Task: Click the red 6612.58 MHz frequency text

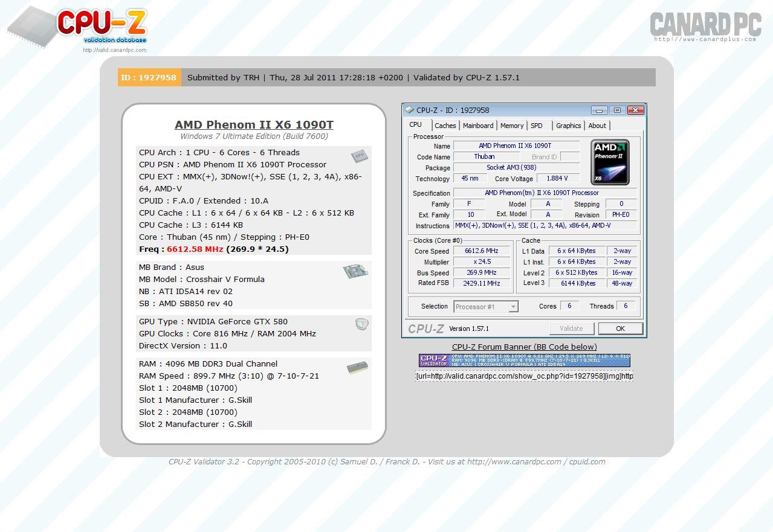Action: [195, 249]
